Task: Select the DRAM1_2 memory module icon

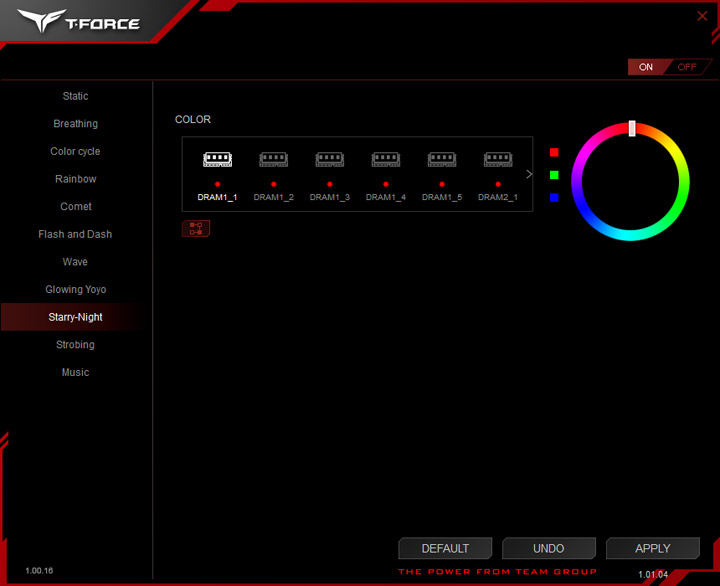Action: [274, 159]
